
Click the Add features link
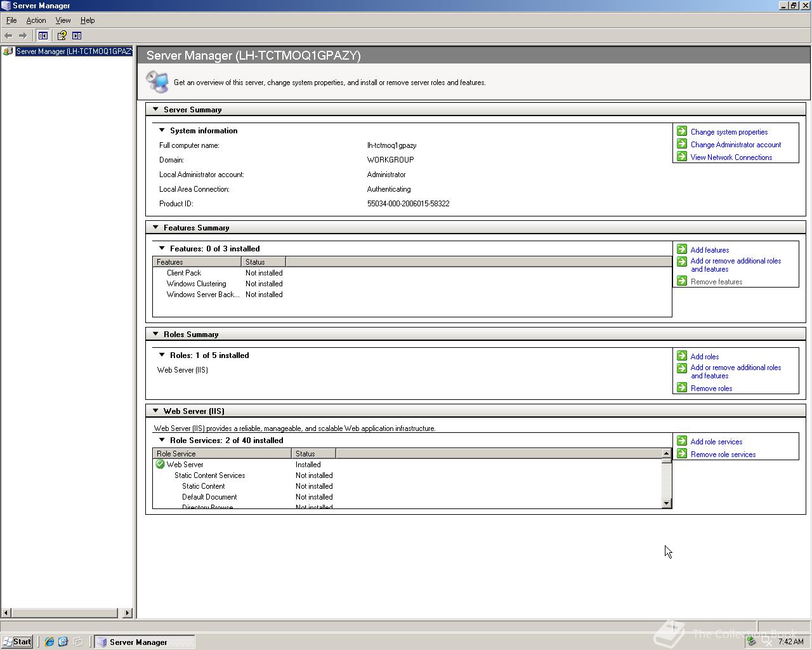point(710,250)
